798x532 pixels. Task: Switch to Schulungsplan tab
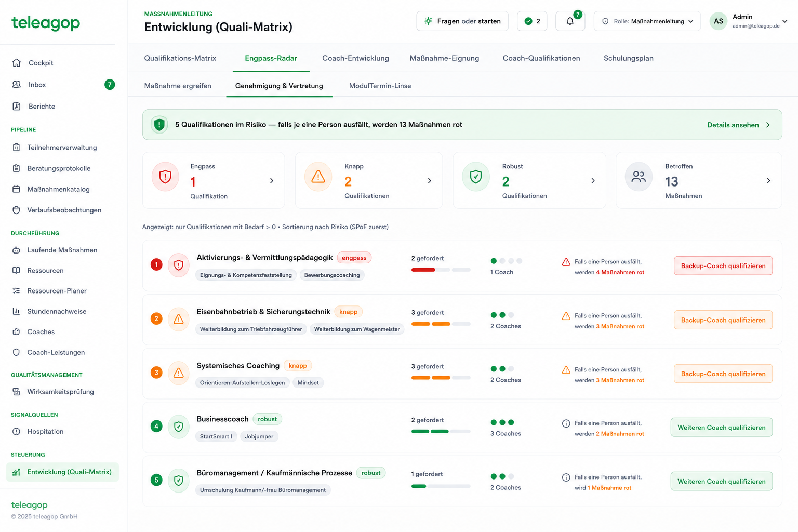coord(629,58)
